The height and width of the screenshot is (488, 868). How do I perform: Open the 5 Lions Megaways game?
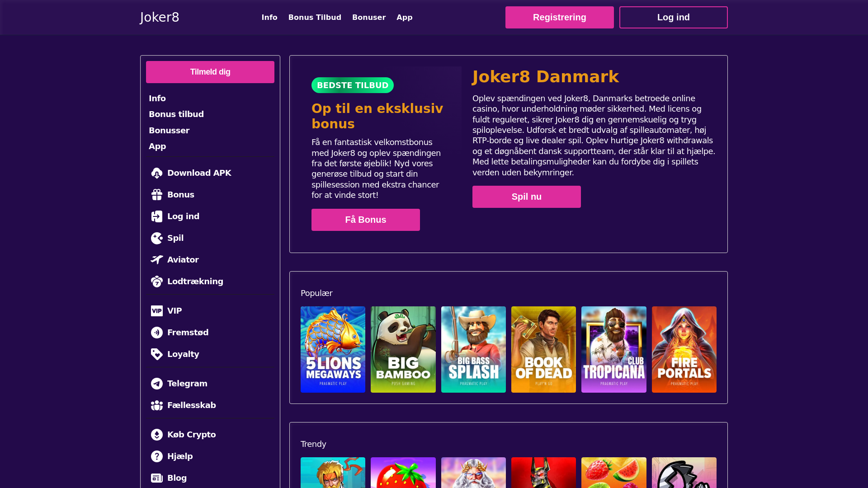click(x=333, y=349)
